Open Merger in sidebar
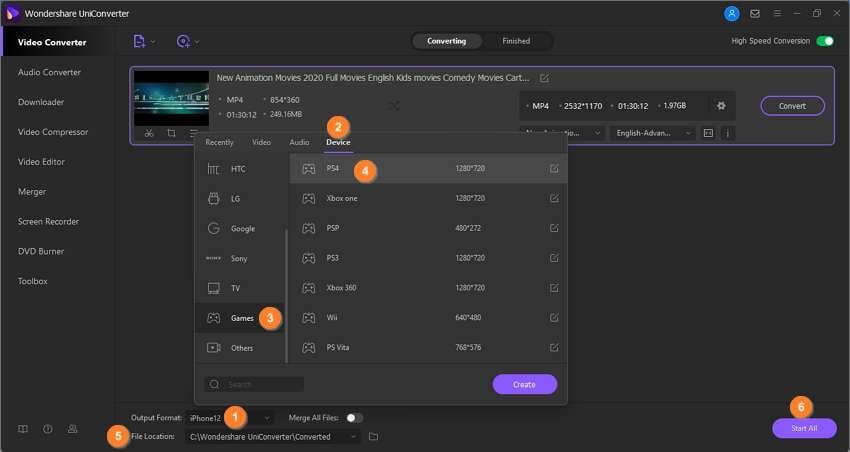Screen dimensions: 850x452 tap(32, 191)
